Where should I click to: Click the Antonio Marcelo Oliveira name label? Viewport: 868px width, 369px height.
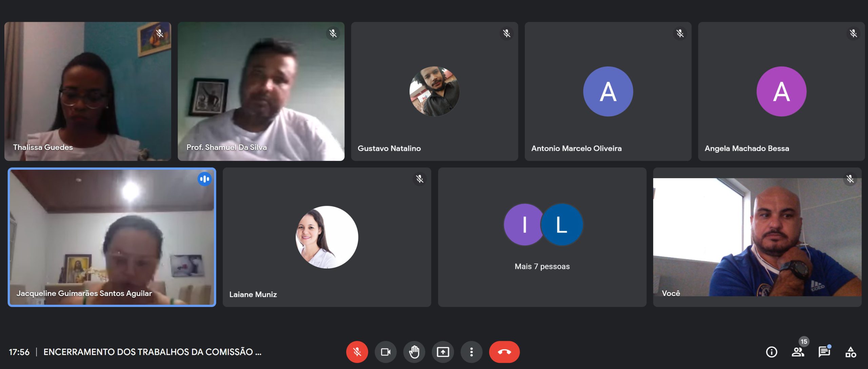tap(576, 148)
